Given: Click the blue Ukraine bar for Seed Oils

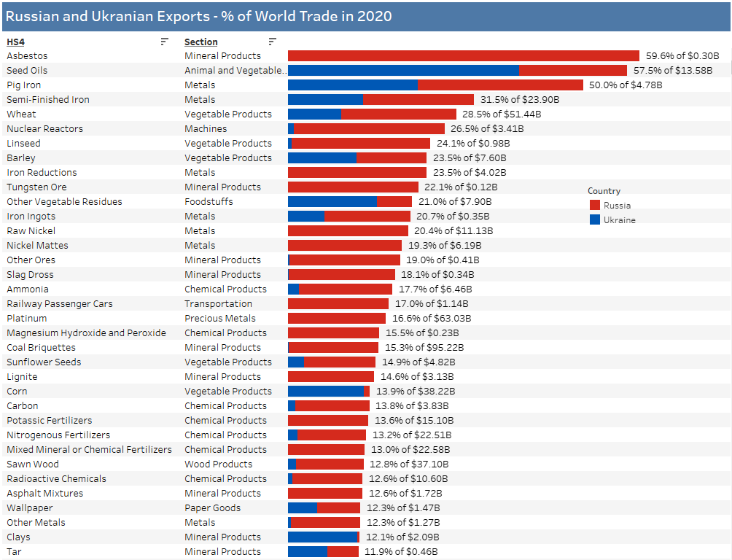Looking at the screenshot, I should coord(402,70).
